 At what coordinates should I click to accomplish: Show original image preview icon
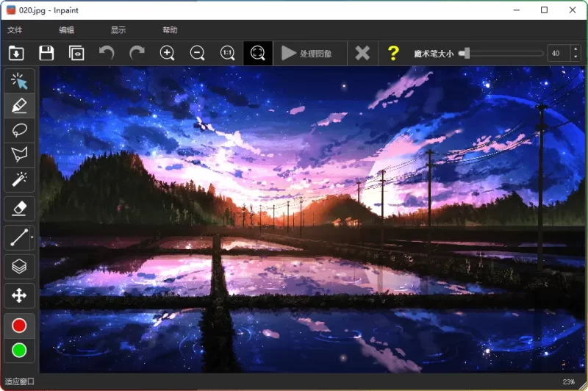pyautogui.click(x=76, y=53)
